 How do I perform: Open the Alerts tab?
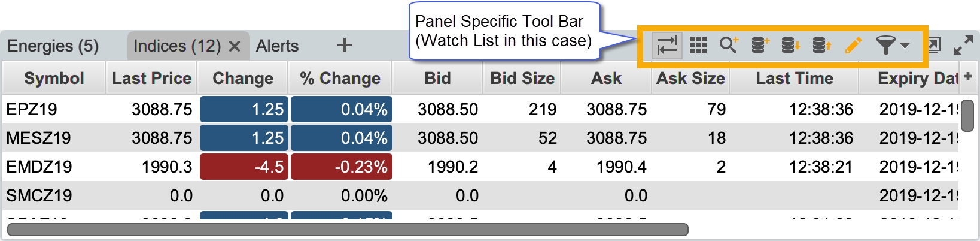tap(277, 46)
